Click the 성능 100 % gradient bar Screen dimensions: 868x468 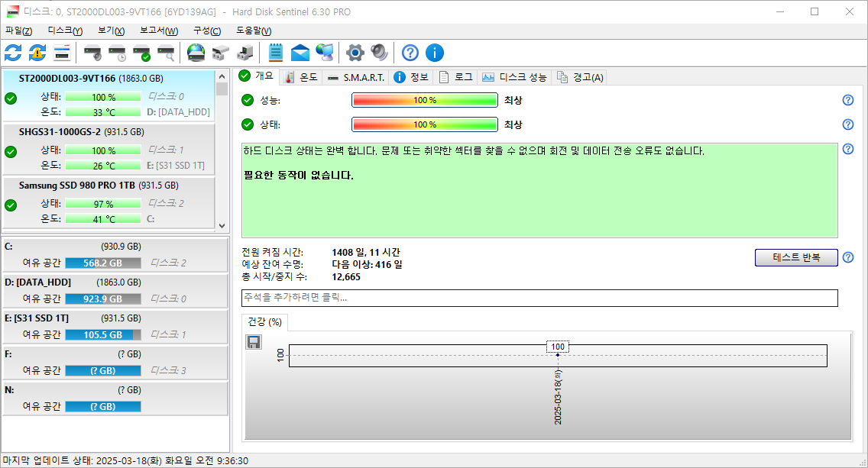(425, 100)
